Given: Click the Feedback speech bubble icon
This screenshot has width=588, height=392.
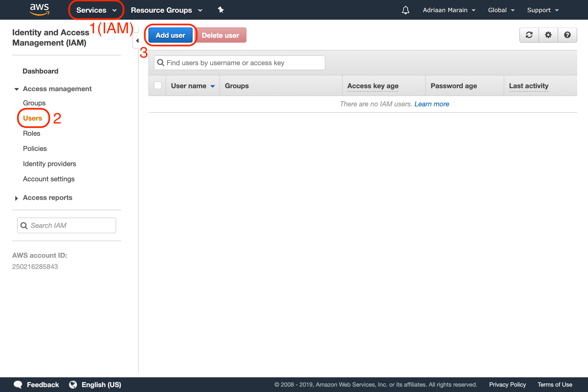Looking at the screenshot, I should pos(18,384).
